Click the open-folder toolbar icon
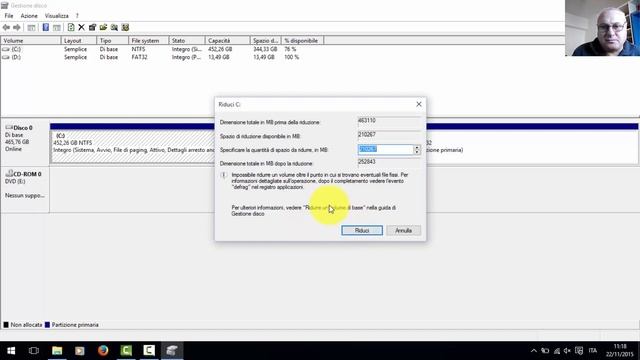The image size is (640, 360). (x=103, y=27)
